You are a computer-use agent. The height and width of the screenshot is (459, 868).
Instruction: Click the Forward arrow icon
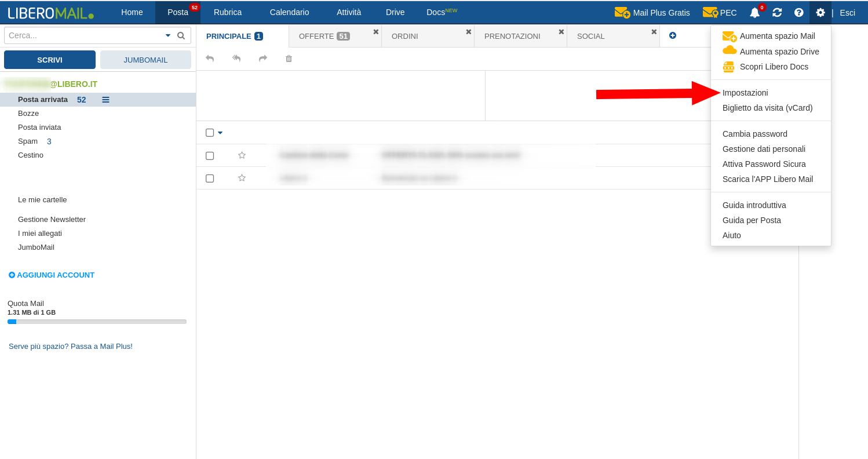point(263,59)
